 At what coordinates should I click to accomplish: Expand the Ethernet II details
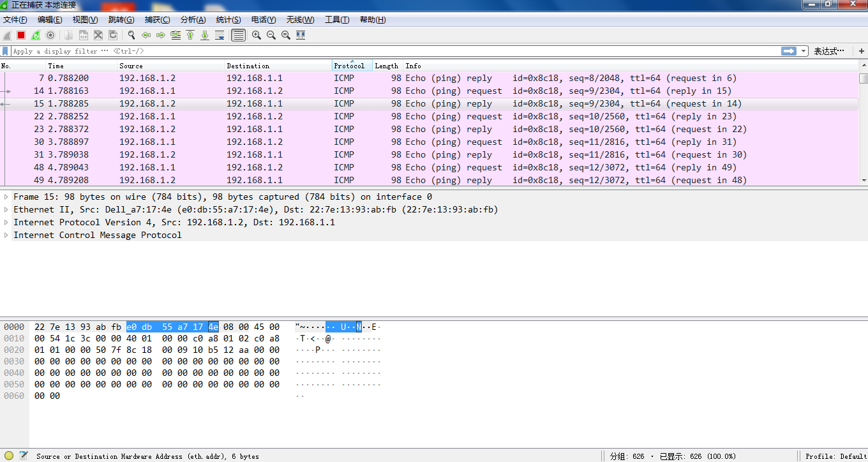(6, 210)
